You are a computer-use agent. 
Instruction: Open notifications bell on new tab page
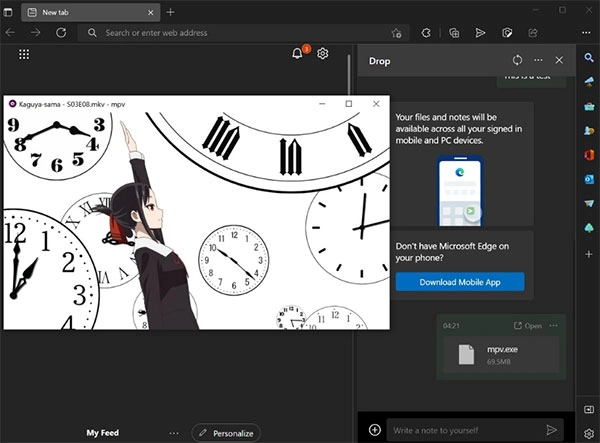pos(297,54)
